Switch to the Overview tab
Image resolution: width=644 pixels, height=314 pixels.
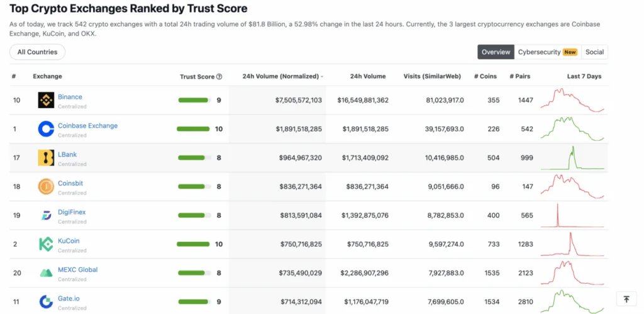(x=496, y=52)
